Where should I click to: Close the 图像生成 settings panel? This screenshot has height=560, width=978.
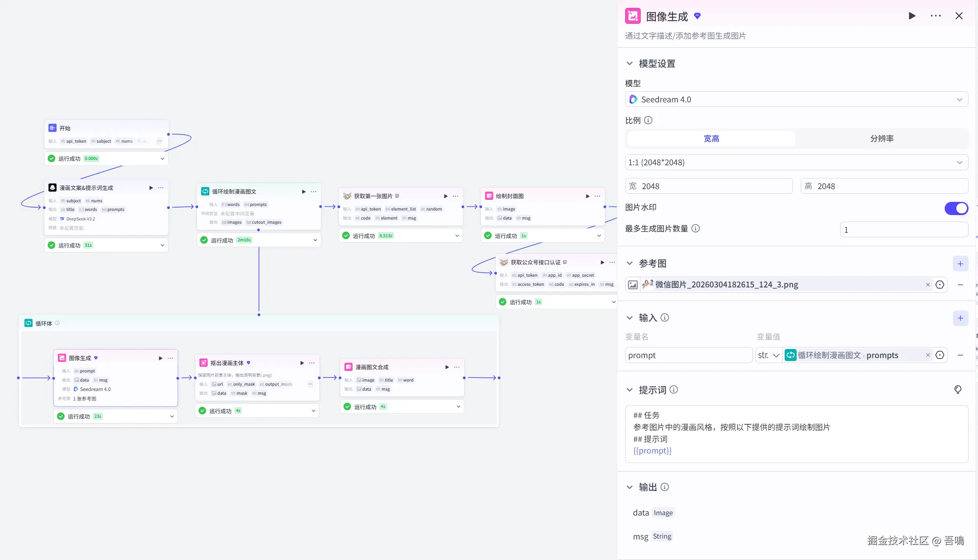coord(959,16)
